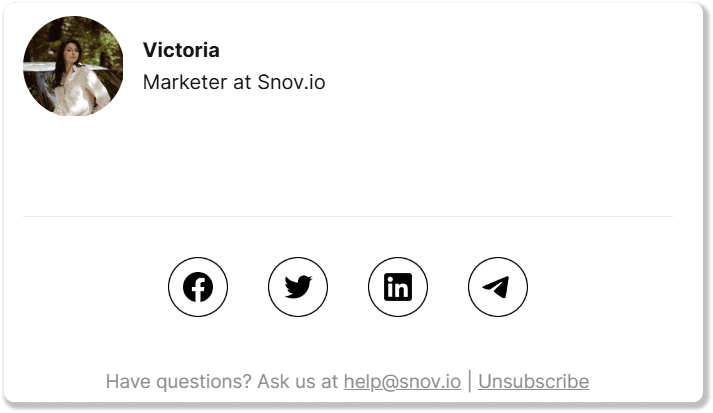The width and height of the screenshot is (713, 413).
Task: Select the Telegram paper plane icon
Action: click(498, 288)
